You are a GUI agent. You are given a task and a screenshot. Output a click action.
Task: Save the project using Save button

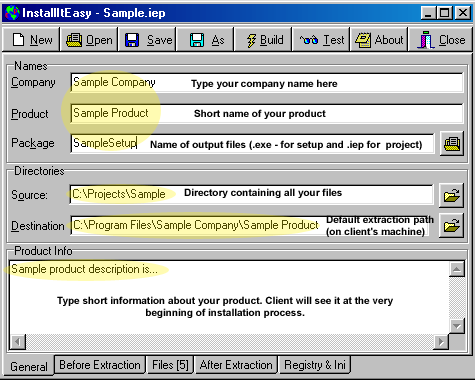pyautogui.click(x=147, y=40)
